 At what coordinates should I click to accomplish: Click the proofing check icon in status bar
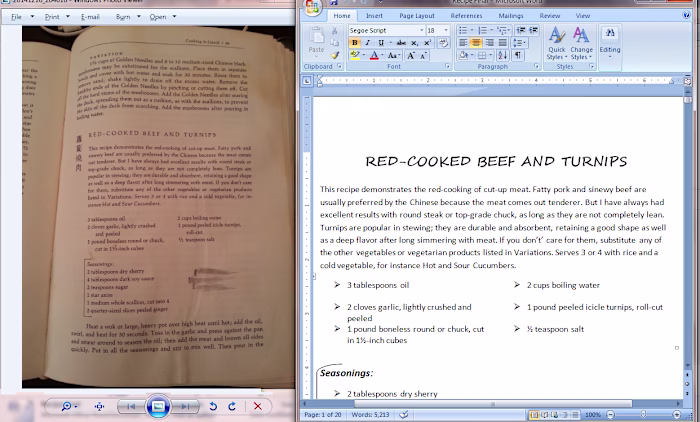[404, 415]
